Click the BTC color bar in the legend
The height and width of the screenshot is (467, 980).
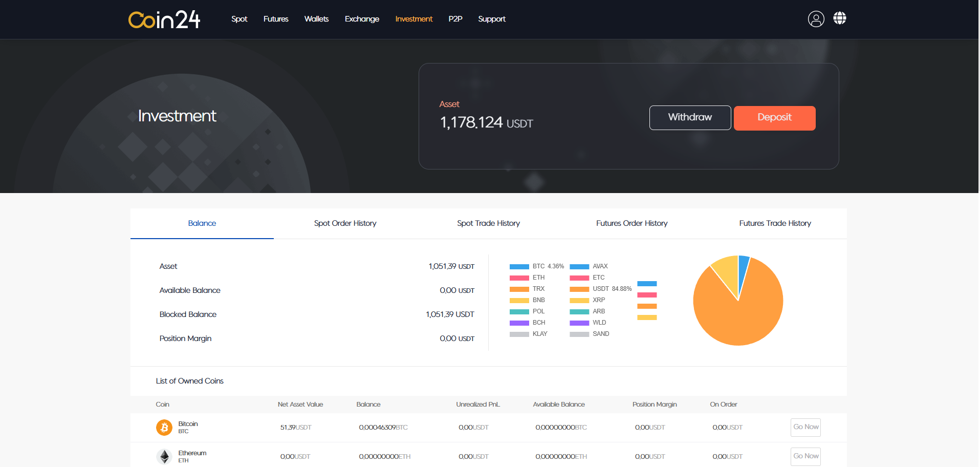point(518,266)
